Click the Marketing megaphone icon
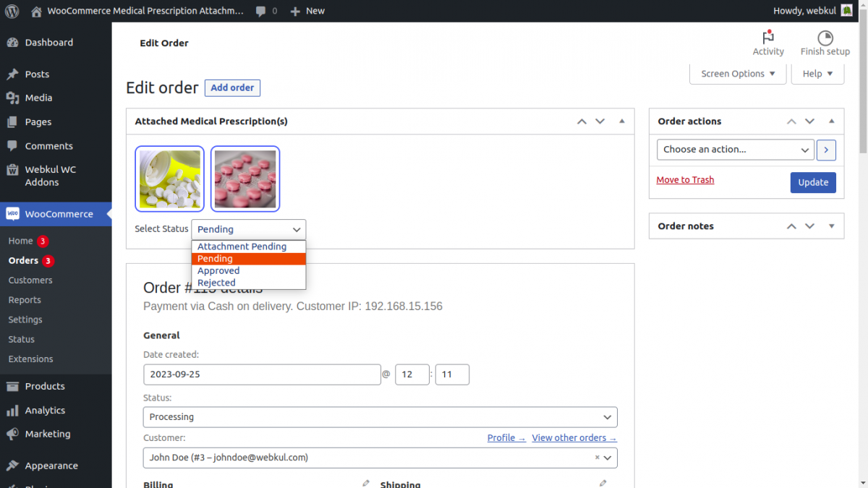This screenshot has height=488, width=868. click(x=13, y=434)
